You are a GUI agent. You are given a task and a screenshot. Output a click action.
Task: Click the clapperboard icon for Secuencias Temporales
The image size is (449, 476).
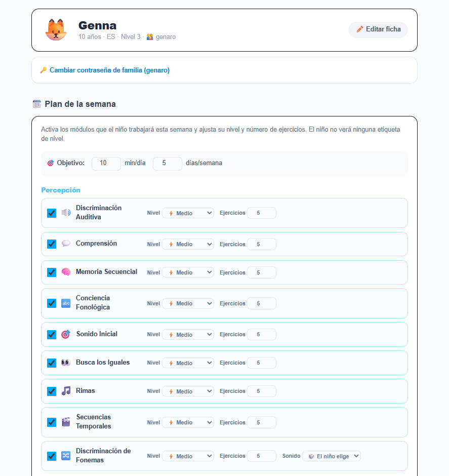click(66, 422)
